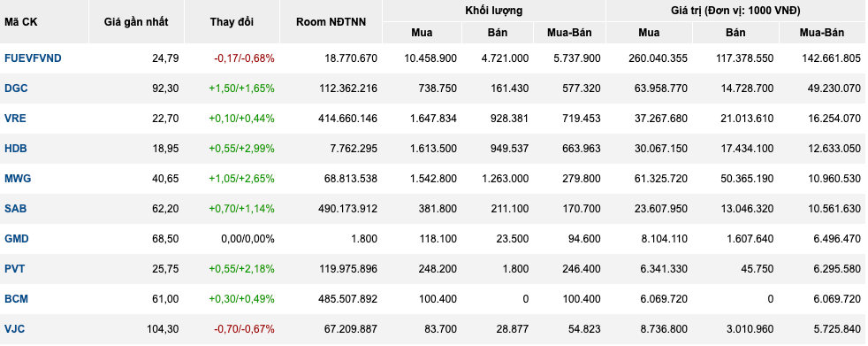Screen dimensions: 868x346
Task: Open the FUEVFVND ticker link
Action: [33, 58]
